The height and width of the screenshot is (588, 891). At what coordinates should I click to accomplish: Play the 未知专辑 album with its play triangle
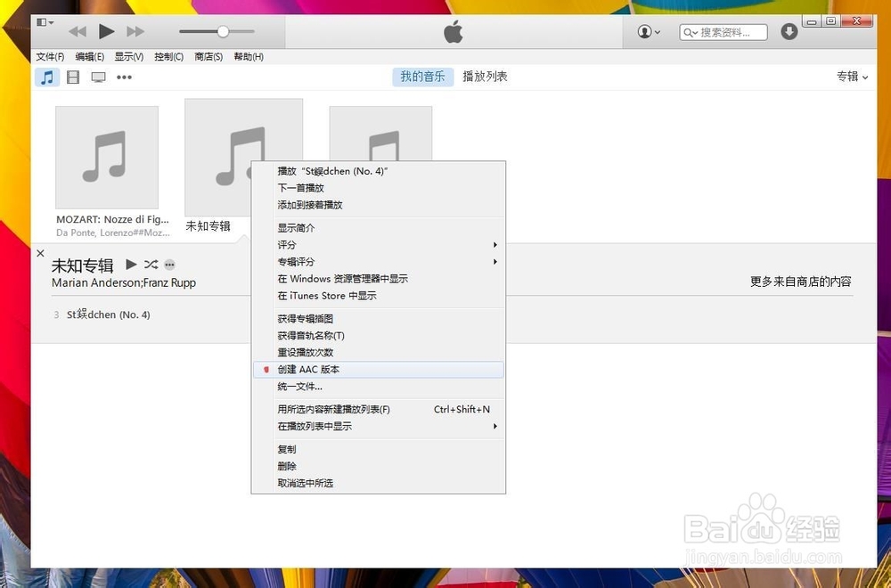(130, 265)
